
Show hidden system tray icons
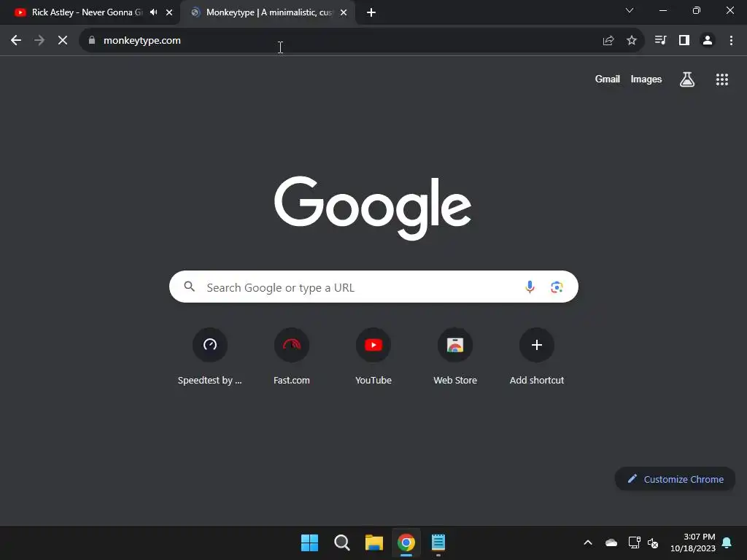tap(588, 542)
